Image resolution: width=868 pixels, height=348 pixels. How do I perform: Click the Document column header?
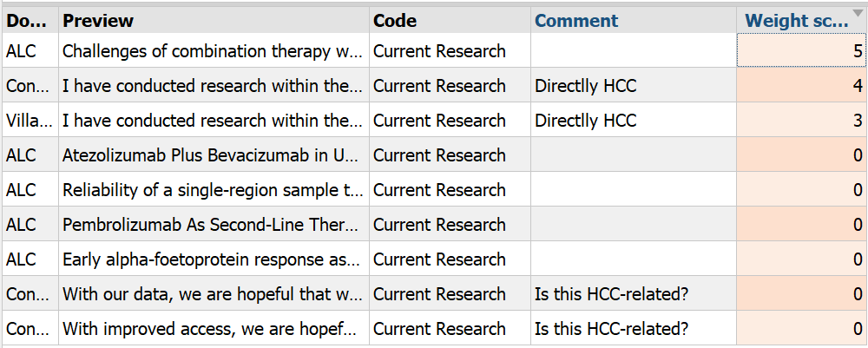pos(30,21)
